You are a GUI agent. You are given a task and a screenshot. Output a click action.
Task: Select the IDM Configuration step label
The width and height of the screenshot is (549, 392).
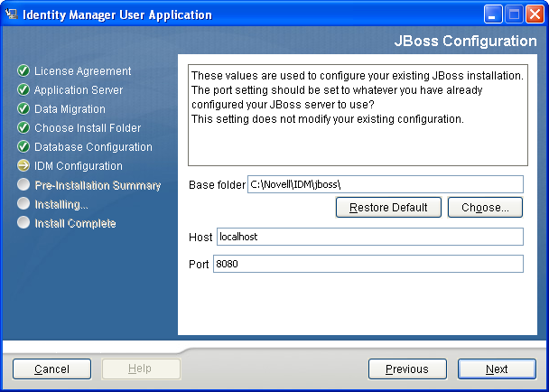pos(79,165)
